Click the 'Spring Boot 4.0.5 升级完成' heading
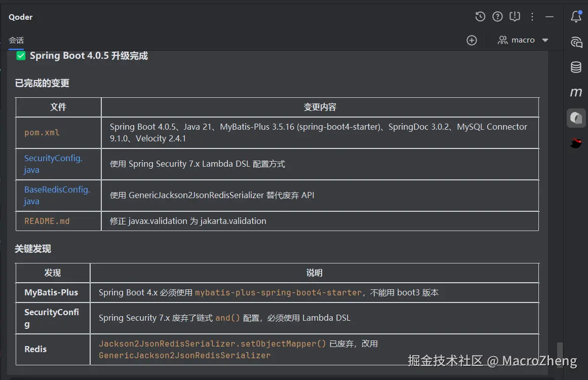588x380 pixels. [x=89, y=56]
